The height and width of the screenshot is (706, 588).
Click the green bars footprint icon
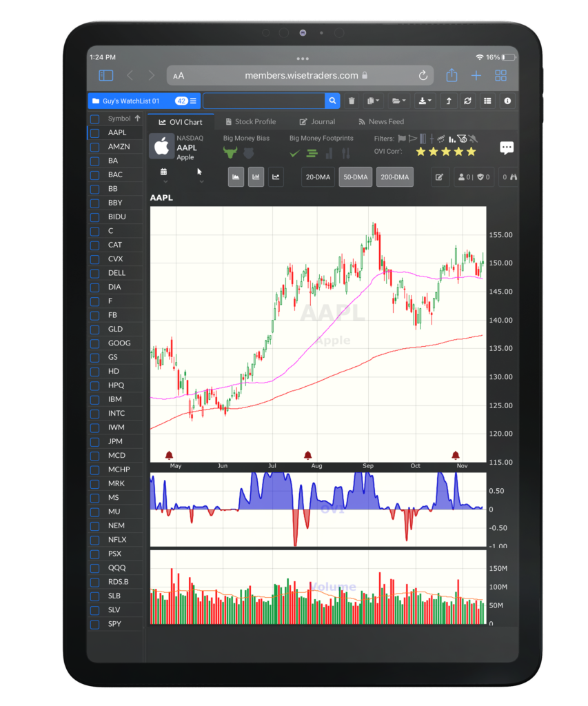pos(312,154)
